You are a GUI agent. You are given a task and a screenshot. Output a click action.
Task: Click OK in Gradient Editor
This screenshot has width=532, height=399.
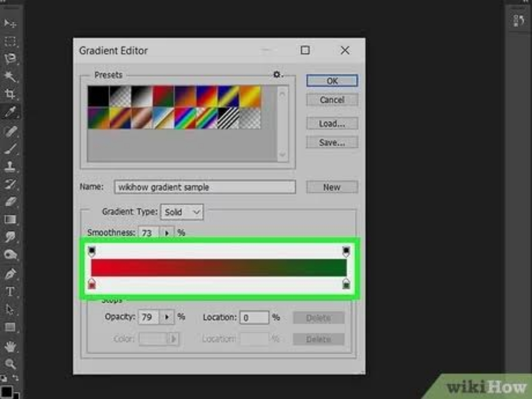pyautogui.click(x=332, y=81)
